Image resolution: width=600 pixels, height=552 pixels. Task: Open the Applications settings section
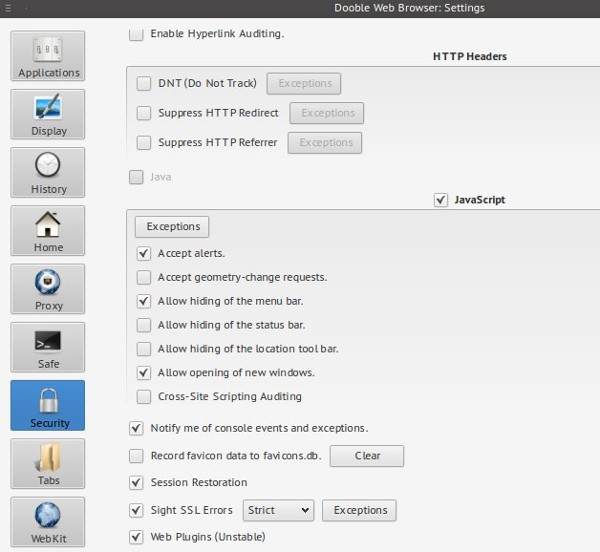[48, 56]
